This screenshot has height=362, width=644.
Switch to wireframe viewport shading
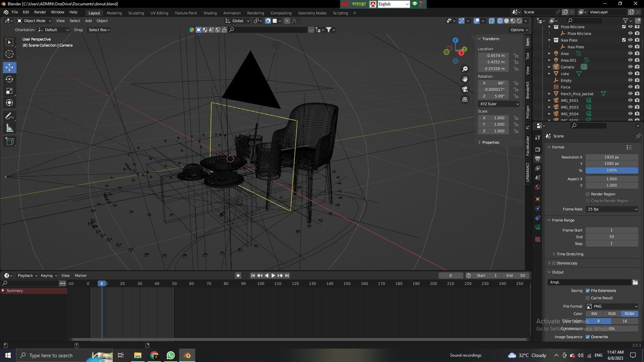pos(500,21)
